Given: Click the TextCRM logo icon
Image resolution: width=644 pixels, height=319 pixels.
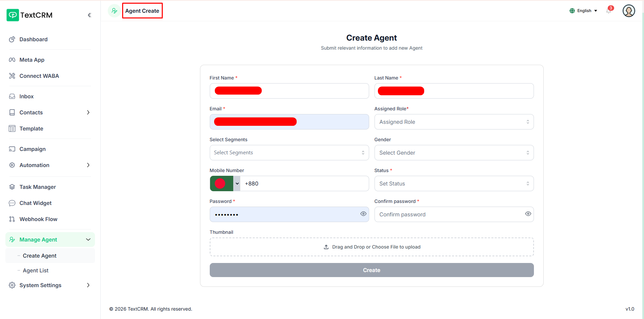Looking at the screenshot, I should [x=13, y=15].
